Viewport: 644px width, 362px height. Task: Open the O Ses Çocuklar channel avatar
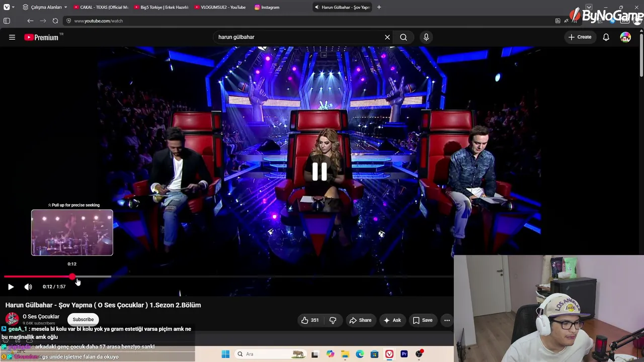pyautogui.click(x=12, y=319)
